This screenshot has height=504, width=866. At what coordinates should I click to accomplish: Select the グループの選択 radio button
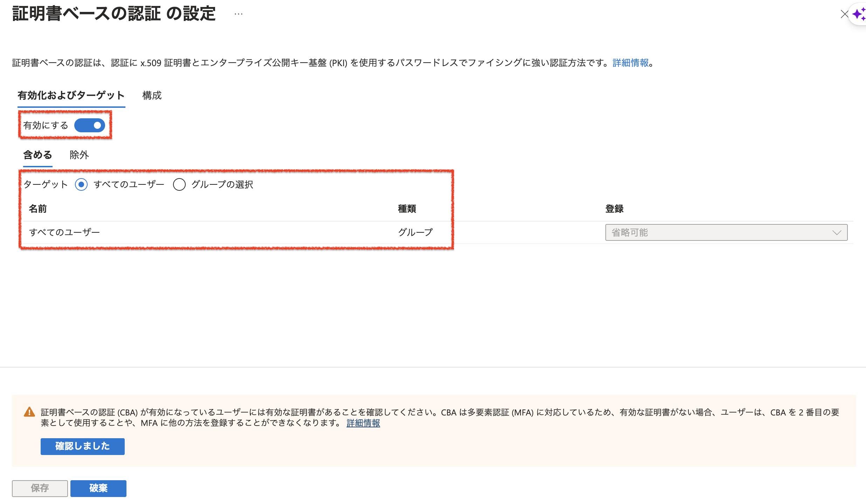pyautogui.click(x=179, y=184)
